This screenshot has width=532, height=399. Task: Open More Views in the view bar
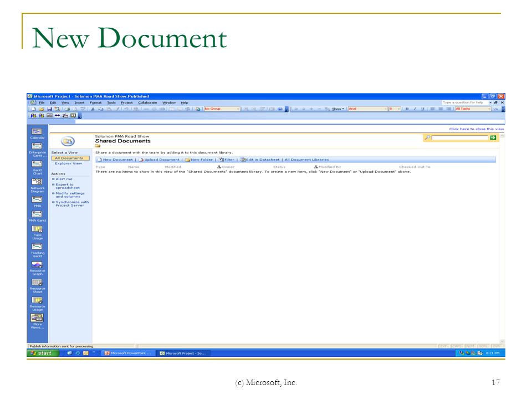[37, 318]
